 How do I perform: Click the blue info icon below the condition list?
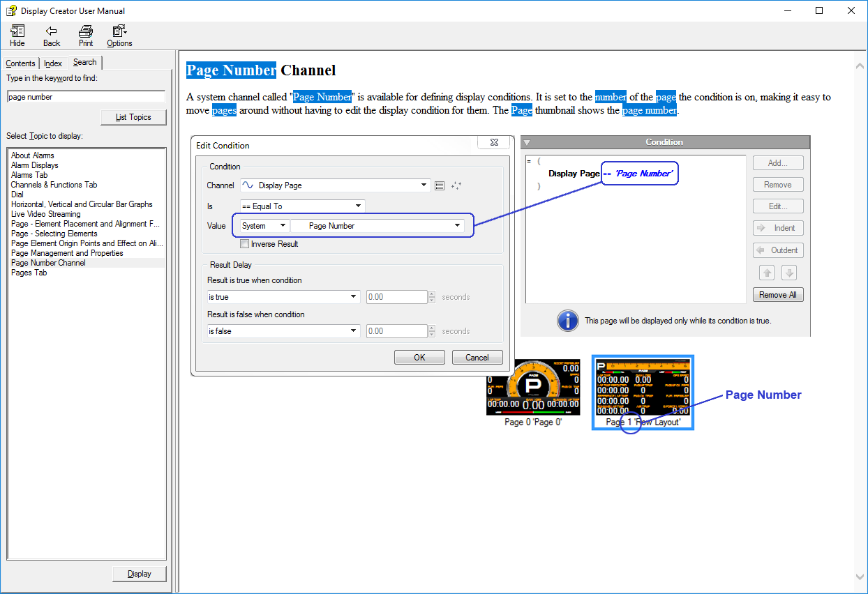pos(567,321)
